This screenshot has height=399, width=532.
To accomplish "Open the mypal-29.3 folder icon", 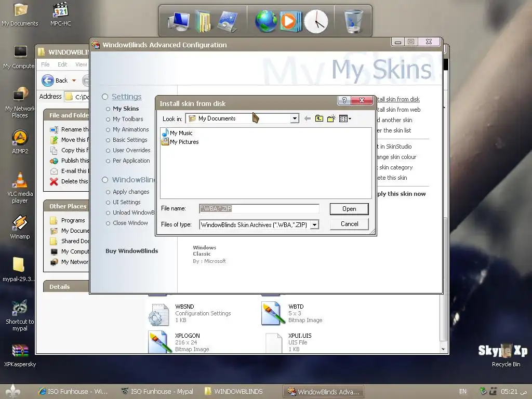I will pyautogui.click(x=19, y=270).
